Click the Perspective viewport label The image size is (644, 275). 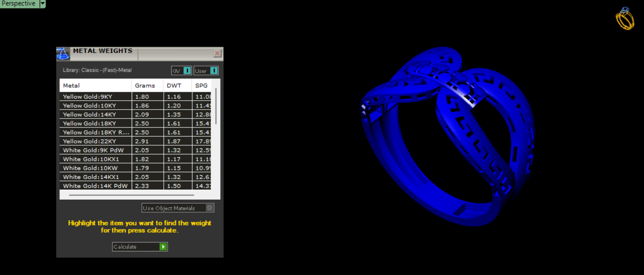(19, 4)
